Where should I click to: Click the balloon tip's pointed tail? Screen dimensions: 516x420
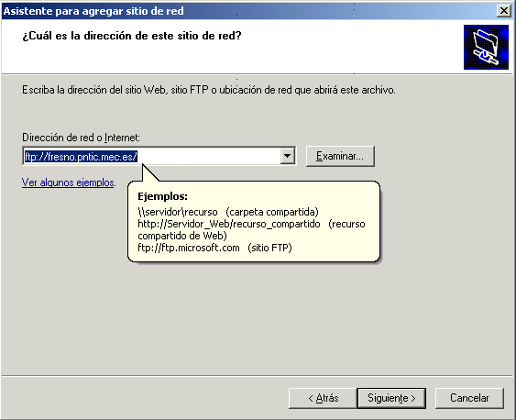(x=148, y=173)
